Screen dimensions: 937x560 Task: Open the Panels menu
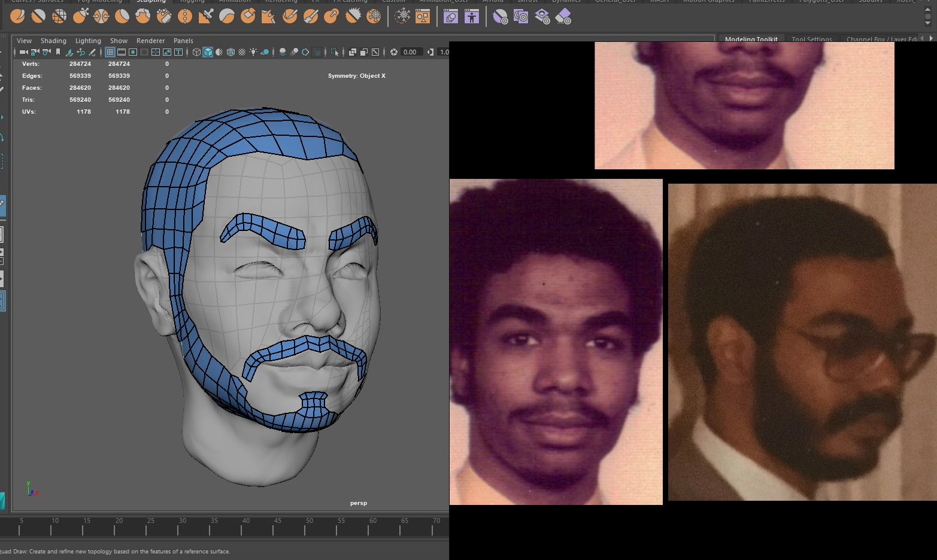click(183, 41)
